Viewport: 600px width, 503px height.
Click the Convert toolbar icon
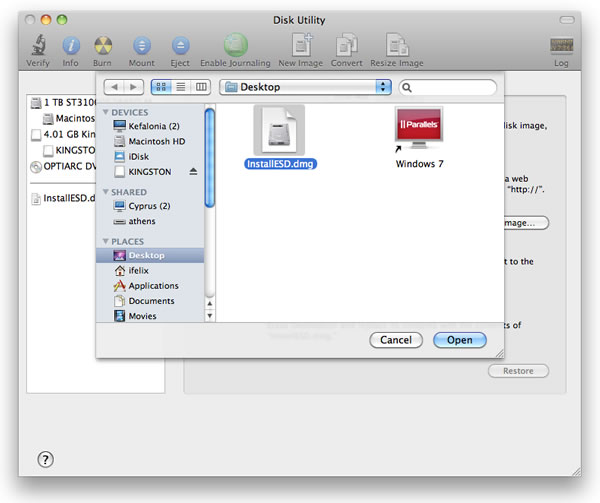pyautogui.click(x=347, y=45)
